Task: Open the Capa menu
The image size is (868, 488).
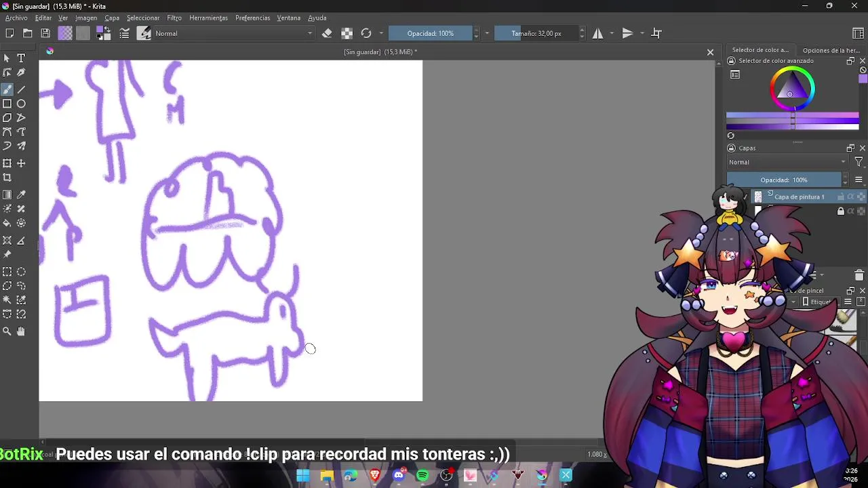Action: coord(112,18)
